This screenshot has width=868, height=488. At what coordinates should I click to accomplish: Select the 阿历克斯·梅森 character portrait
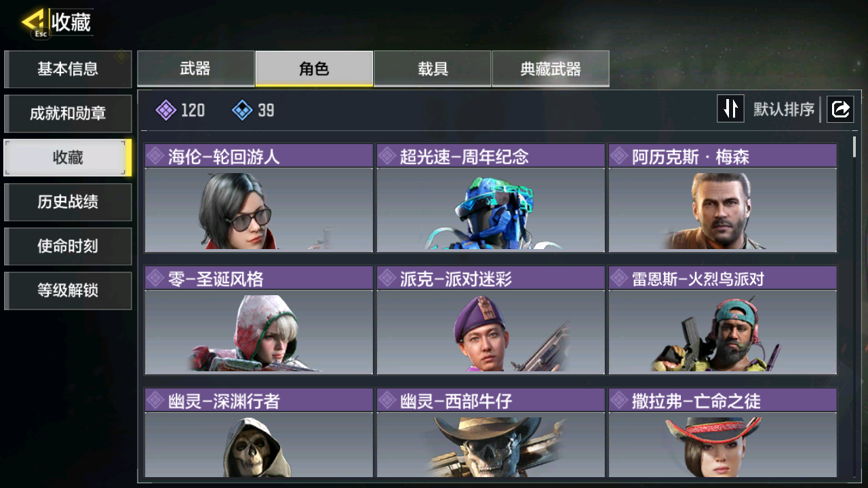click(x=723, y=210)
